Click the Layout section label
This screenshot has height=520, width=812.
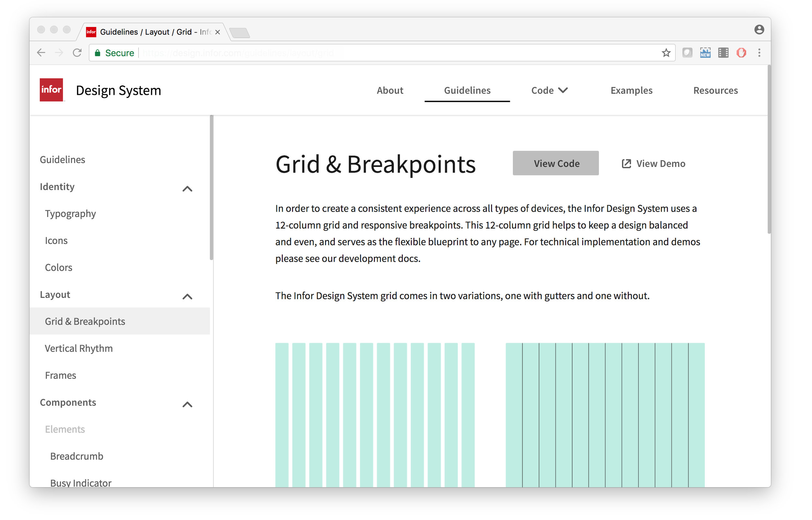(x=55, y=295)
